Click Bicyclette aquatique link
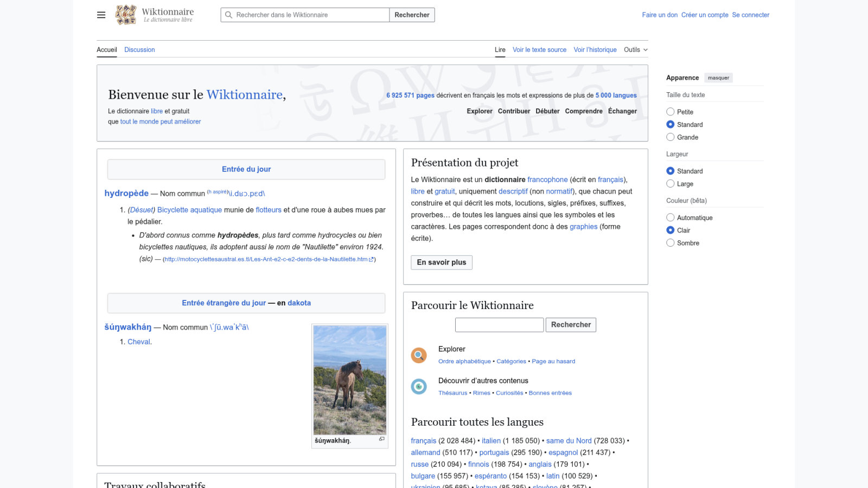This screenshot has width=868, height=488. [189, 210]
